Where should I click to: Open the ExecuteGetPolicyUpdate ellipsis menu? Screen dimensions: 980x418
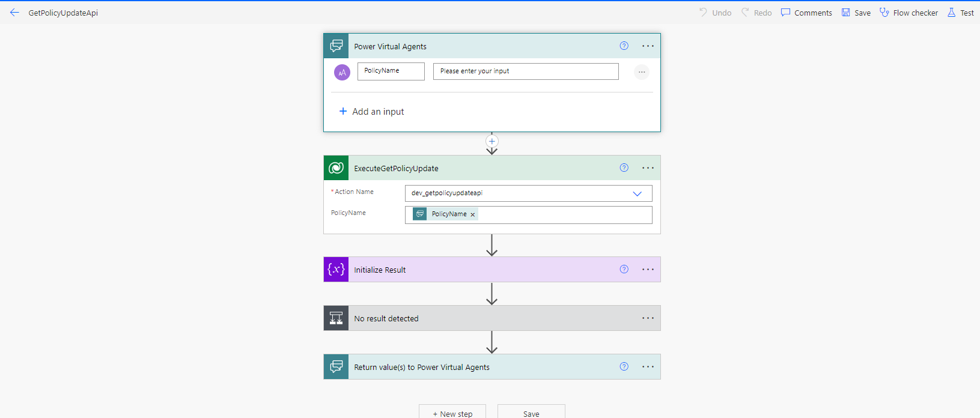(648, 168)
